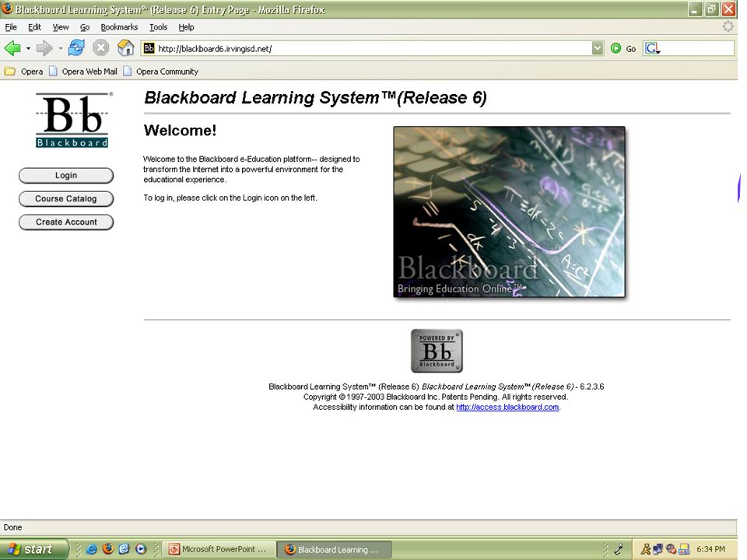Switch to Microsoft PowerPoint taskbar button
Viewport: 747px width, 560px height.
coord(219,549)
